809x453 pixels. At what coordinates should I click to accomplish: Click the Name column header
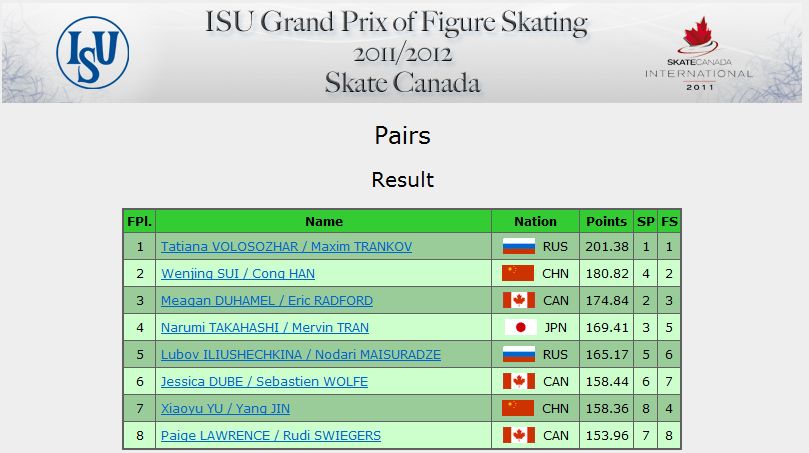tap(323, 221)
